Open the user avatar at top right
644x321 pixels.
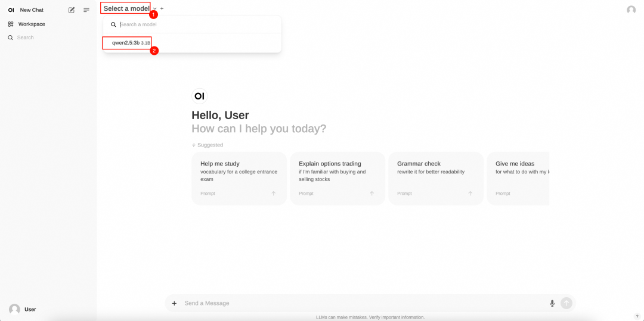click(x=631, y=10)
